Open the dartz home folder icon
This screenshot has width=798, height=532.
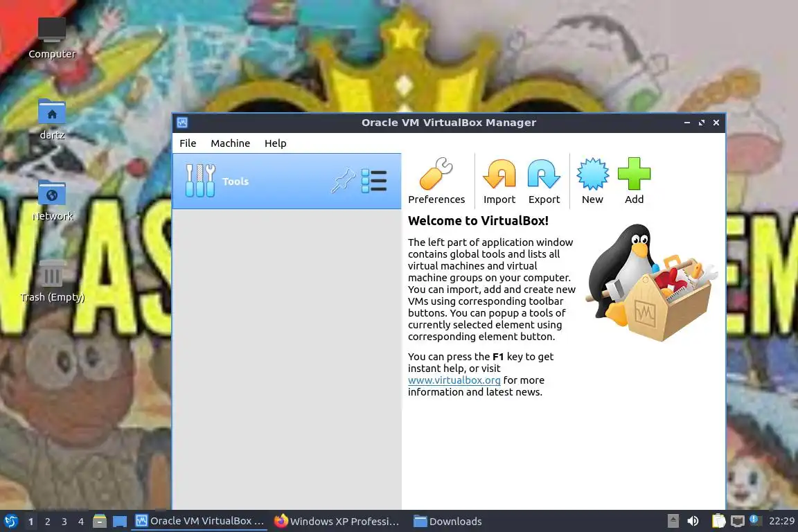(x=52, y=120)
